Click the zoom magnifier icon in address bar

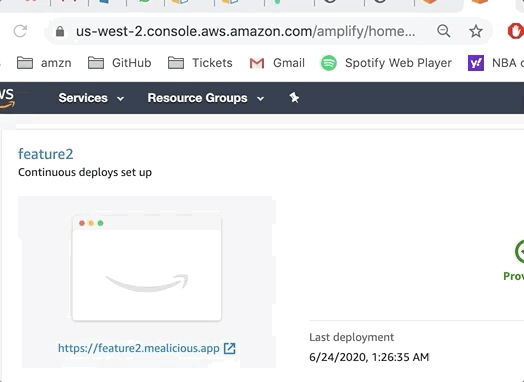point(444,31)
